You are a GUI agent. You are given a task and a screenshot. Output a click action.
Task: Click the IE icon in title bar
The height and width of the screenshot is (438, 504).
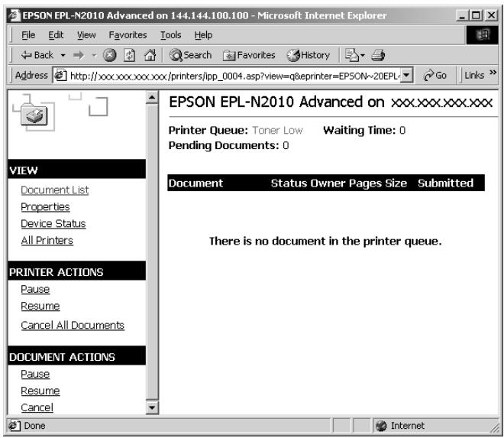(15, 15)
